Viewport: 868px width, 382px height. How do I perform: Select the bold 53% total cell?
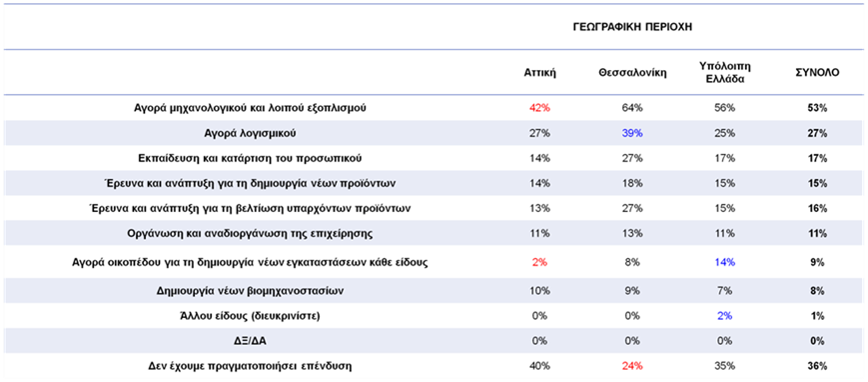[817, 108]
